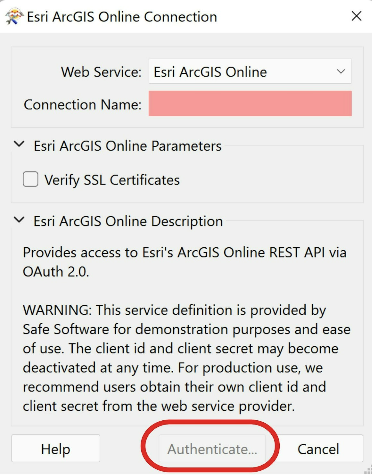This screenshot has width=372, height=475.
Task: Click the Verify SSL Certificates label text
Action: coord(112,180)
